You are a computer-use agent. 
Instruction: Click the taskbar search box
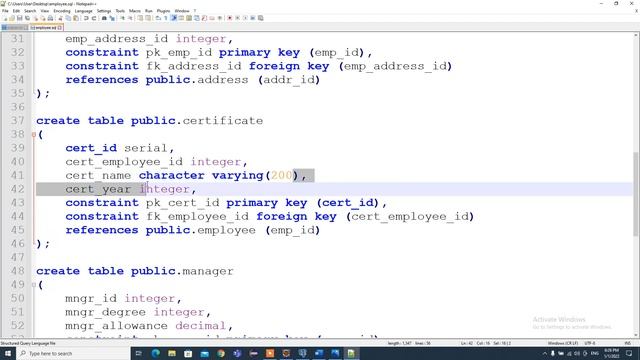pyautogui.click(x=73, y=353)
